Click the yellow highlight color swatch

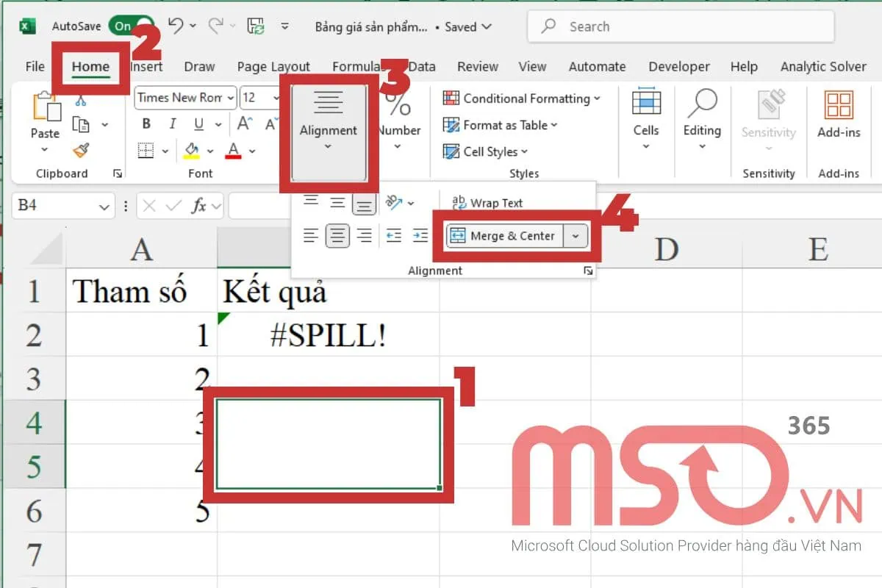(191, 157)
